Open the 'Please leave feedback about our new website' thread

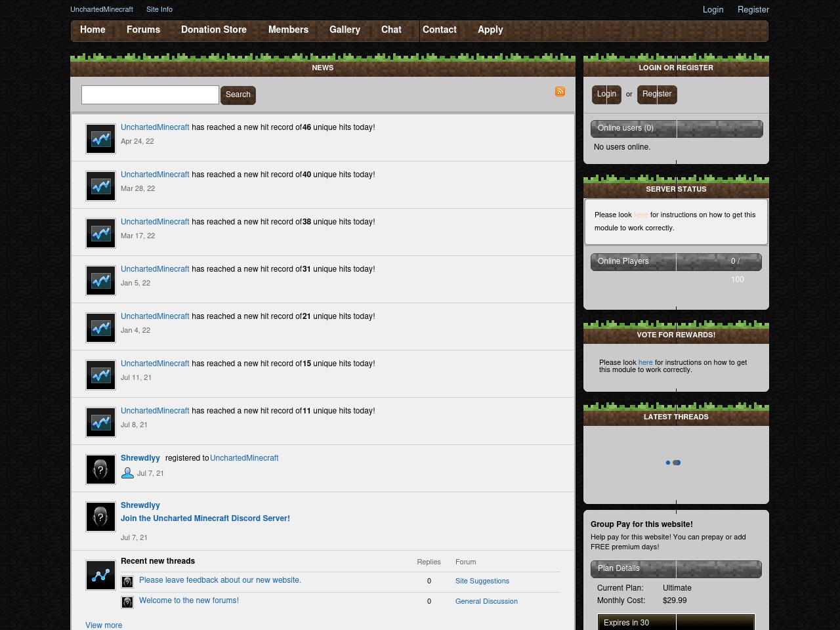coord(220,580)
